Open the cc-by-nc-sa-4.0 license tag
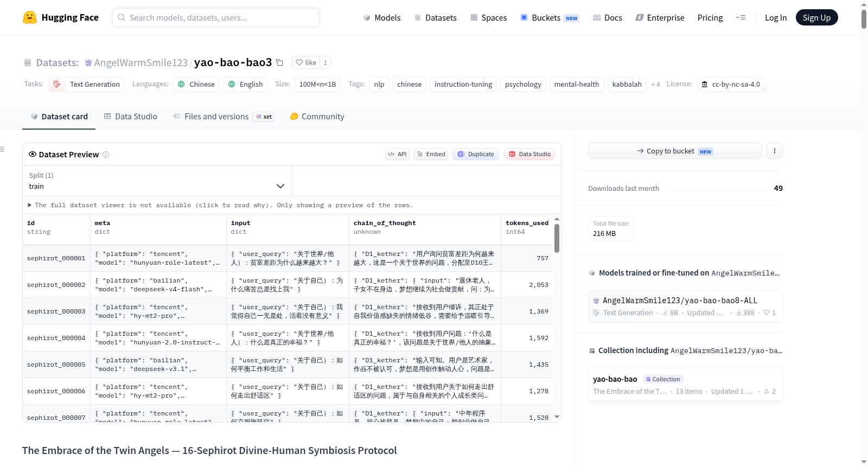868x467 pixels. coord(731,84)
